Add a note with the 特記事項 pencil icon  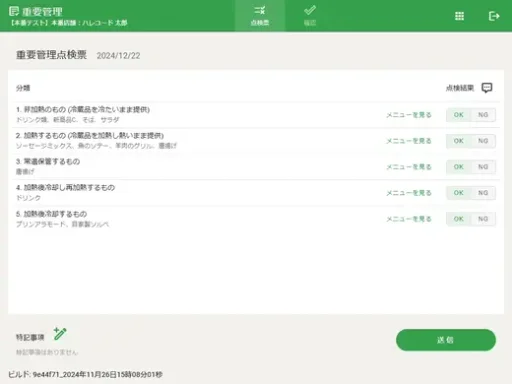click(60, 334)
